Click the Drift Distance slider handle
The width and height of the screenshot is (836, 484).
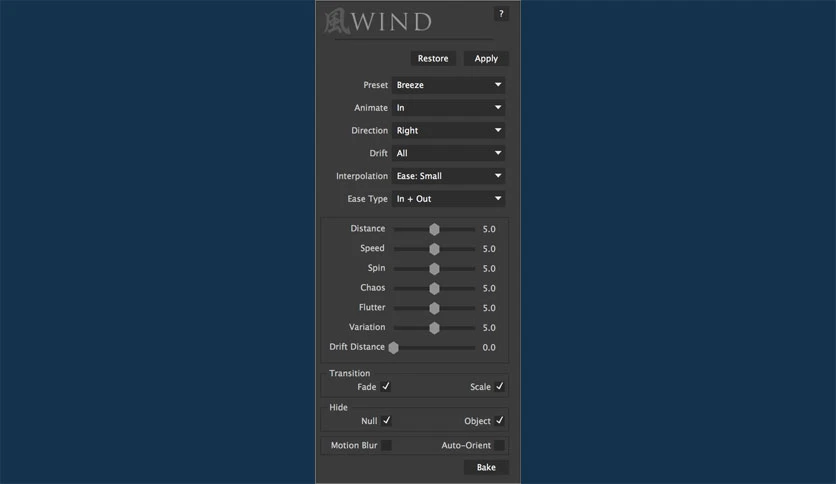[393, 348]
